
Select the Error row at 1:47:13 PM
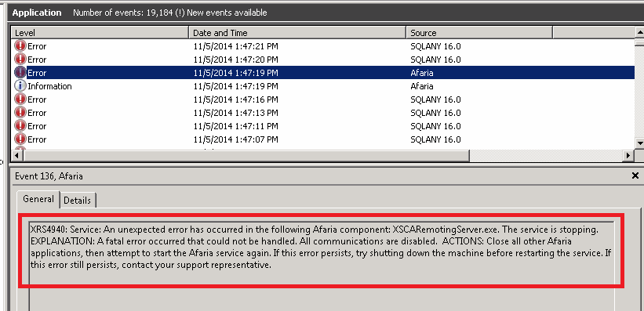pos(323,113)
